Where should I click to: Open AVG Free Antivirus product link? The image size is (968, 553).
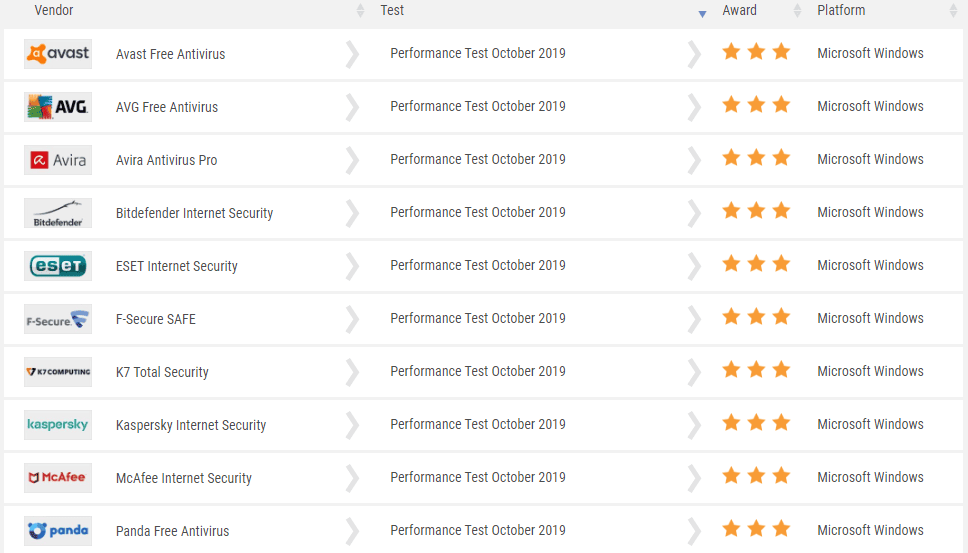coord(167,107)
